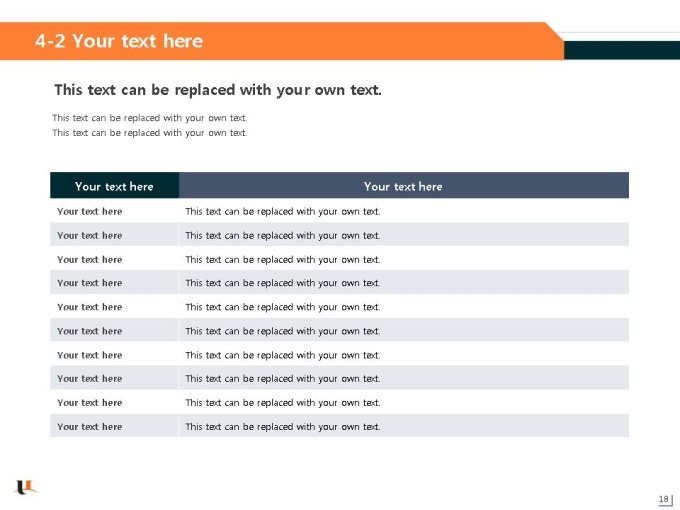Select the wide slate-blue table header cell

point(404,186)
